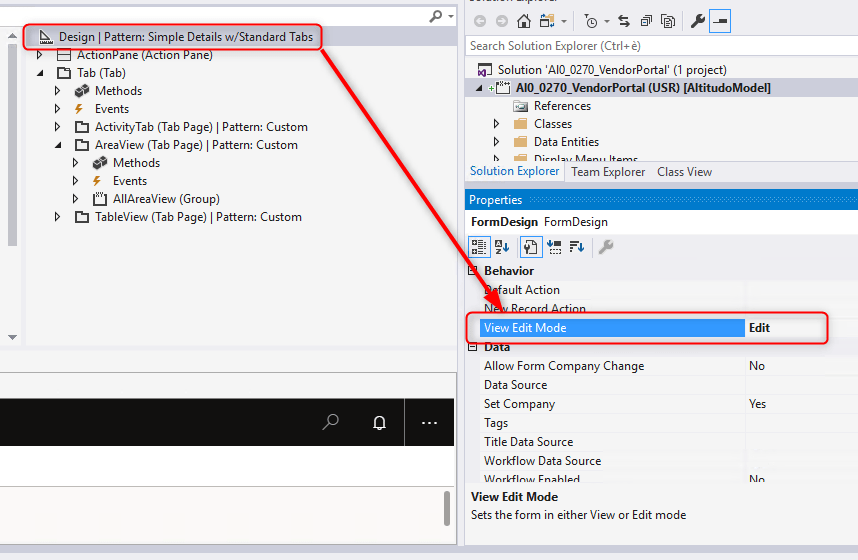Click the Sync with Active Document icon
The image size is (858, 560).
[x=624, y=21]
